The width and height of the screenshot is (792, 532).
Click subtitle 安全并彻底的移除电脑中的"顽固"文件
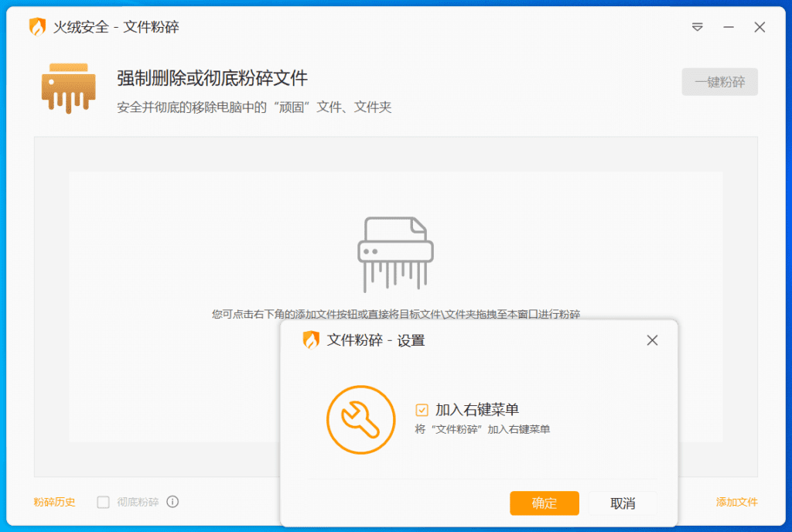[x=254, y=107]
